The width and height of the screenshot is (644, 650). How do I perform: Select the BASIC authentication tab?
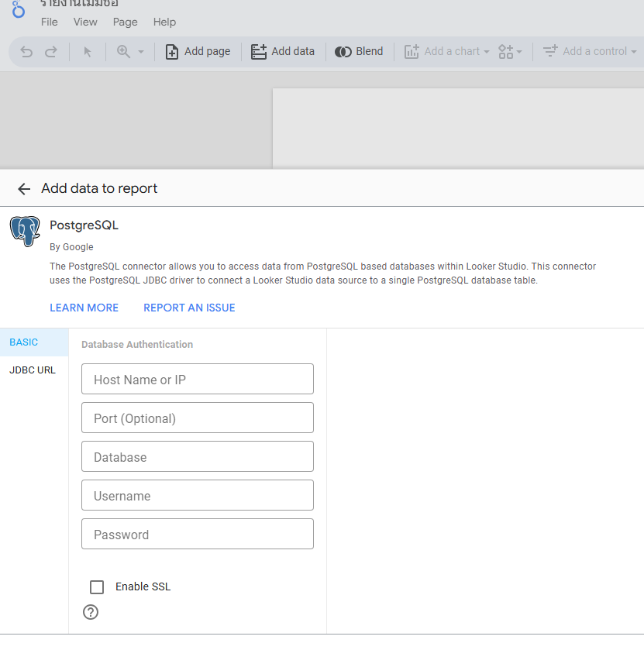point(34,342)
